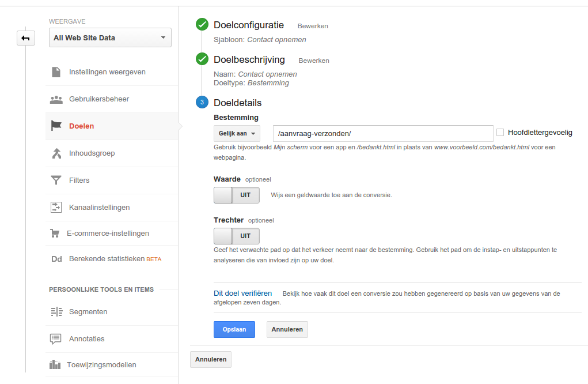This screenshot has height=384, width=588.
Task: Open Segmenten under personal tools
Action: click(x=112, y=312)
